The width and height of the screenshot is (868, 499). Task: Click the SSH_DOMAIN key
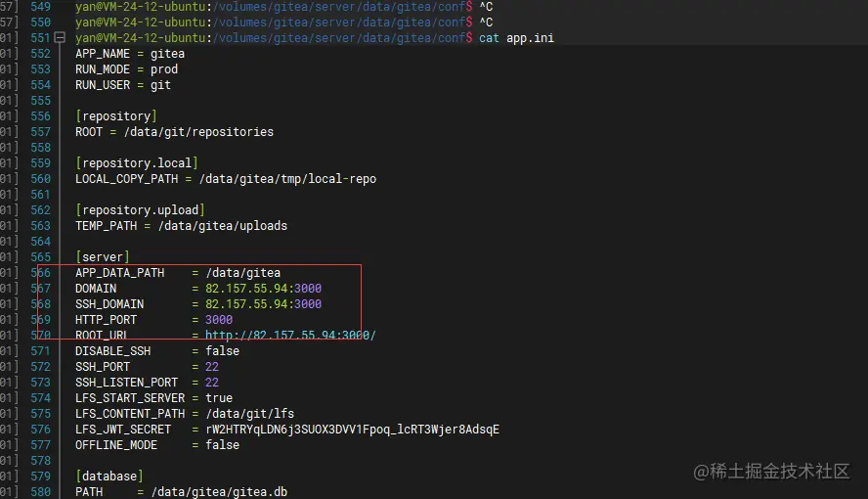point(109,304)
